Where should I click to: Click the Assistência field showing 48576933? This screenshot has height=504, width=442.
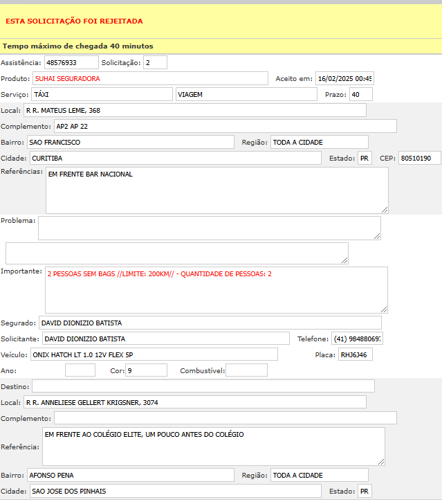[71, 63]
